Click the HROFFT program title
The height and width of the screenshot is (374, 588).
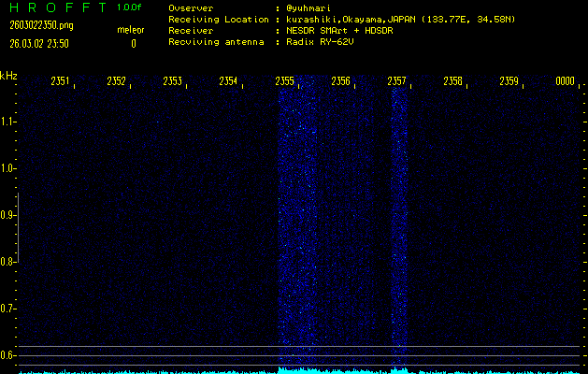tap(58, 7)
